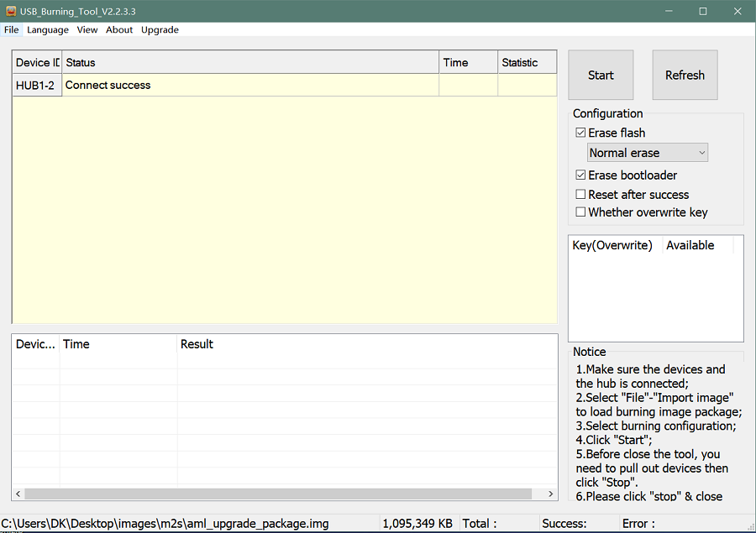756x533 pixels.
Task: Click the right scroll arrow in result log
Action: tap(551, 494)
